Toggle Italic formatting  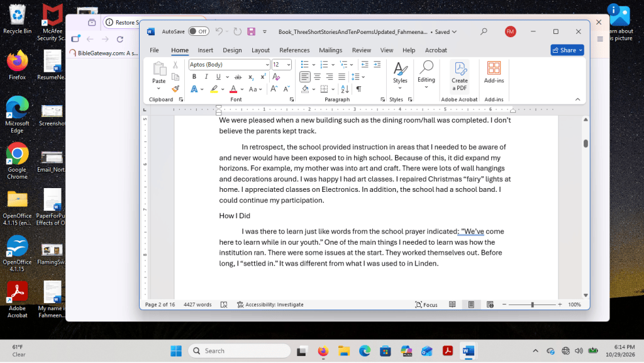click(x=206, y=77)
